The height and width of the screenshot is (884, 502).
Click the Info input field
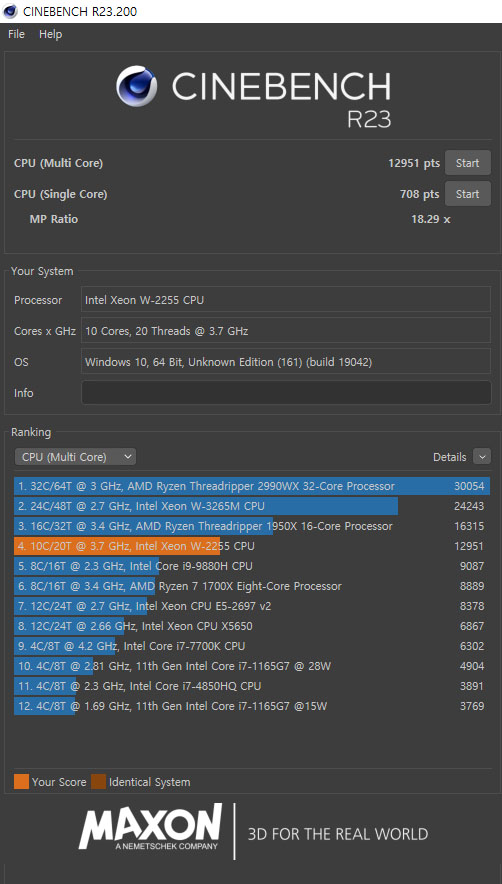coord(286,392)
